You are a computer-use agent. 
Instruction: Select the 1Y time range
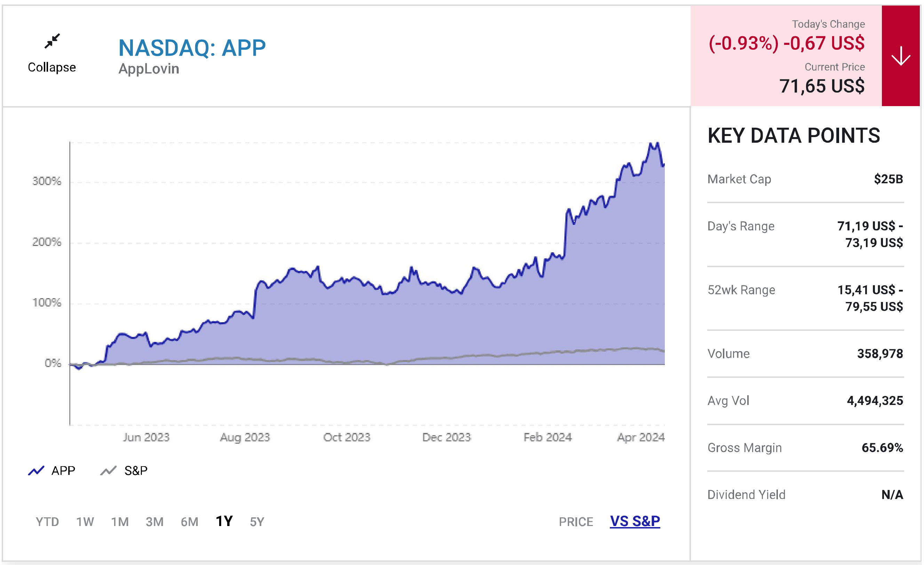224,521
